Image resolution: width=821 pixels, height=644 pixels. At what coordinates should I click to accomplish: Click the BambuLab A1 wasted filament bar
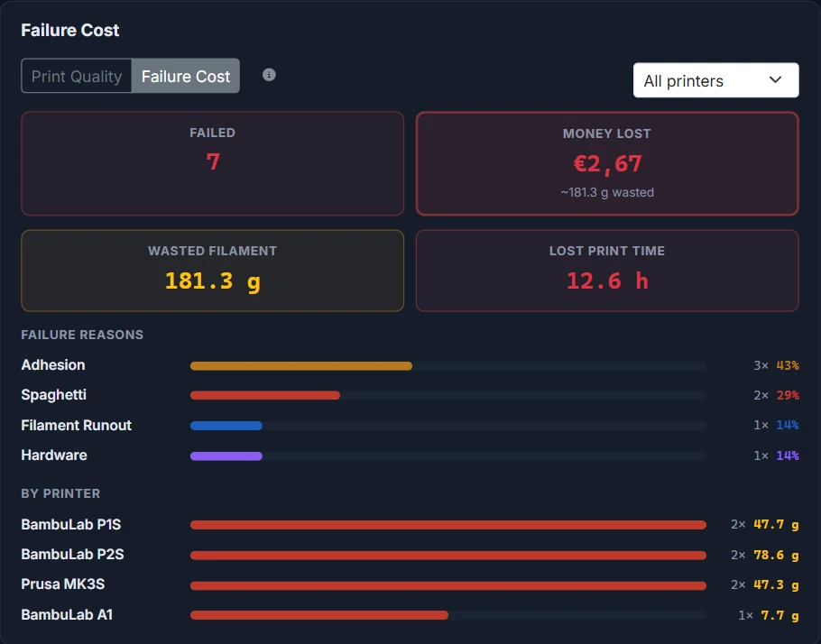[318, 615]
